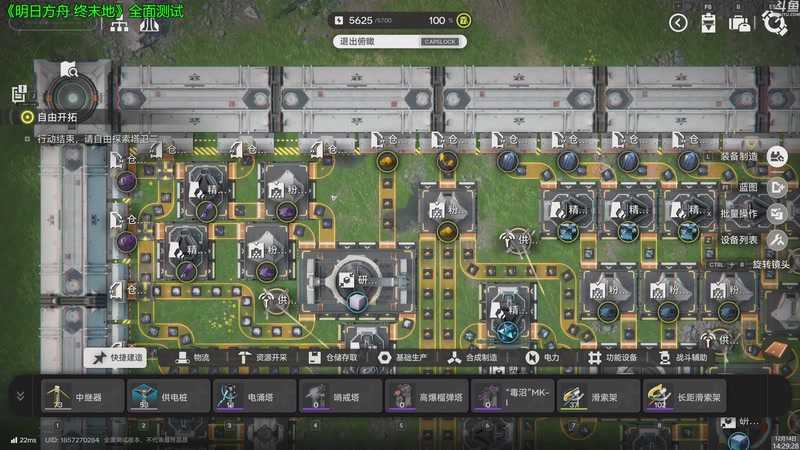Open the top-right main menu ring icon

[x=775, y=22]
